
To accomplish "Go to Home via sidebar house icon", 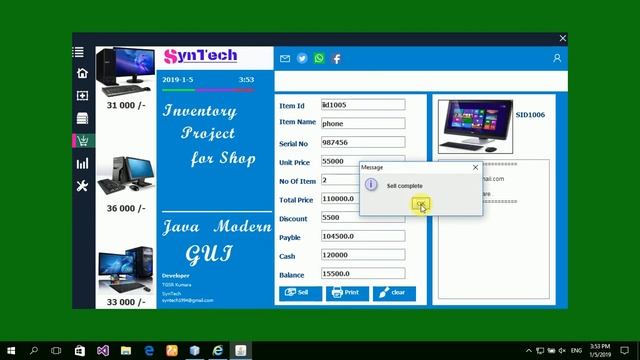I will (82, 73).
